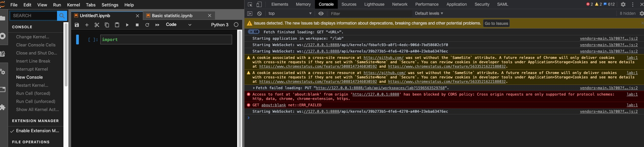Open the Settings menu

click(x=110, y=5)
